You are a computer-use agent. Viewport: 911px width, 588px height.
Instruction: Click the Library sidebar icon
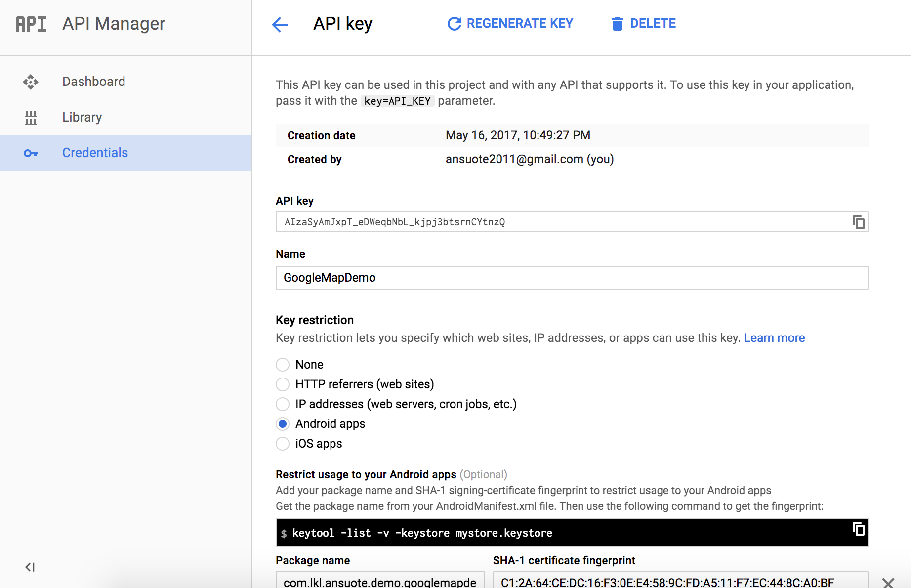click(31, 118)
